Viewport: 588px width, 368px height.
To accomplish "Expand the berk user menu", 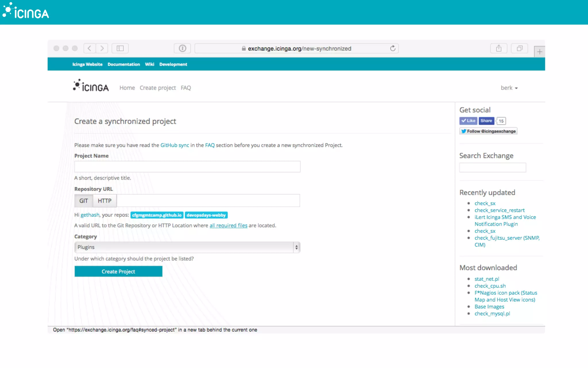I will point(509,88).
